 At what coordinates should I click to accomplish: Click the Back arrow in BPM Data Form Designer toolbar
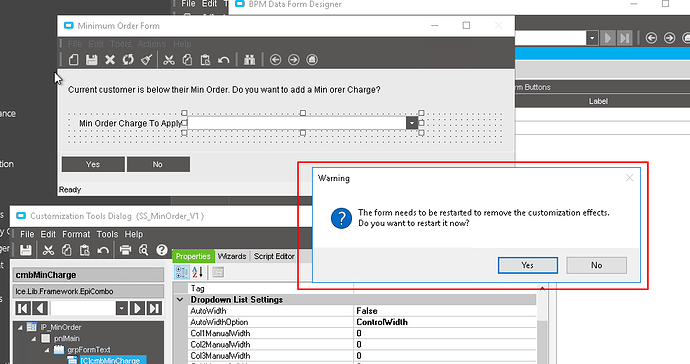coord(651,38)
